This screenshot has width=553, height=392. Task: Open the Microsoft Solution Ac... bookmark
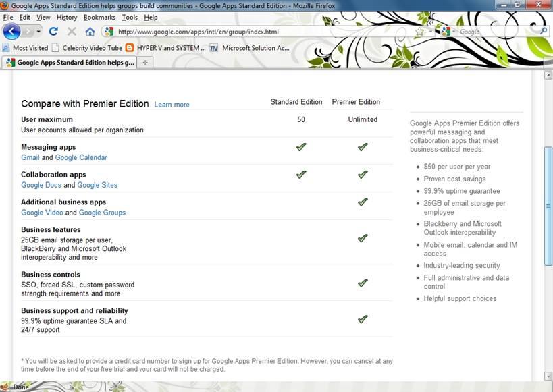(250, 48)
